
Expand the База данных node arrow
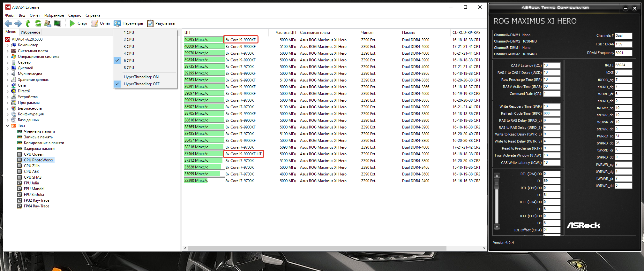click(7, 120)
